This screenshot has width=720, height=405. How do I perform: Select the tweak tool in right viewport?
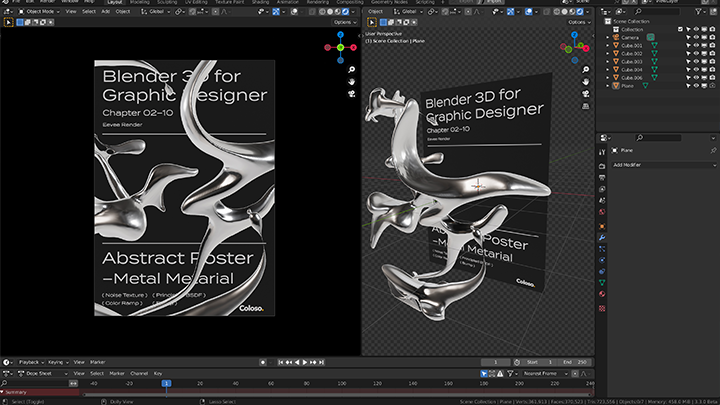click(372, 22)
